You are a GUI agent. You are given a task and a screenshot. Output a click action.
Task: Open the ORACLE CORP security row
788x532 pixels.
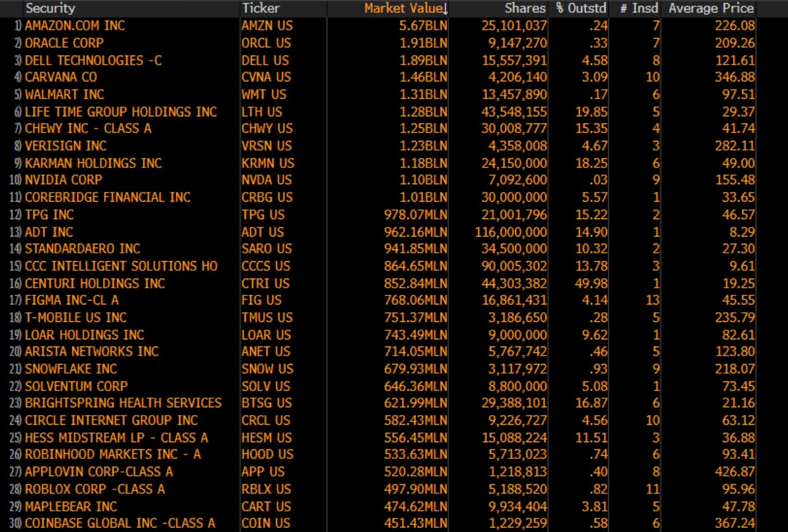click(x=64, y=43)
